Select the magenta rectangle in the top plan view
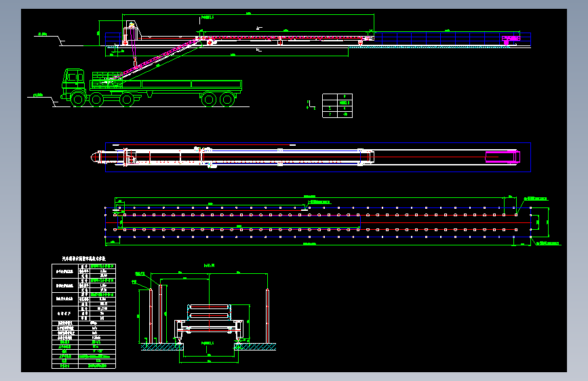 coord(503,157)
